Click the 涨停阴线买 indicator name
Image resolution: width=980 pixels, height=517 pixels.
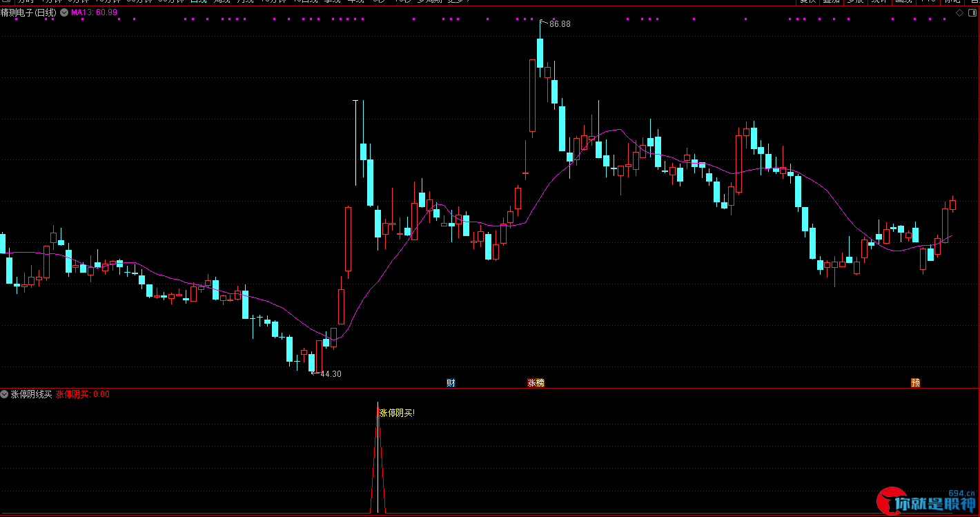(31, 394)
